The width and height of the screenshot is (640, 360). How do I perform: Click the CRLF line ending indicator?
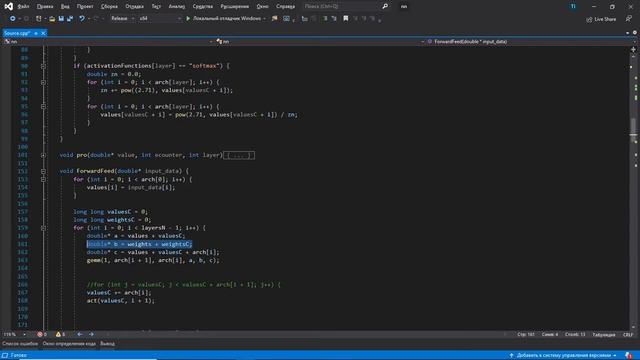coord(628,335)
